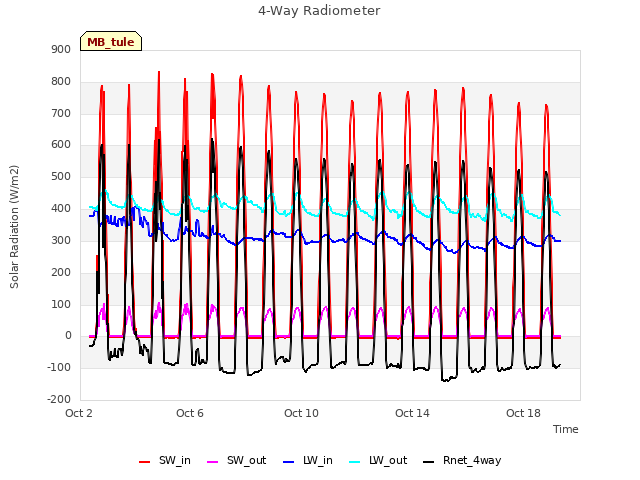Click the 4-Way Radiometer chart title
The height and width of the screenshot is (480, 640).
pyautogui.click(x=319, y=11)
